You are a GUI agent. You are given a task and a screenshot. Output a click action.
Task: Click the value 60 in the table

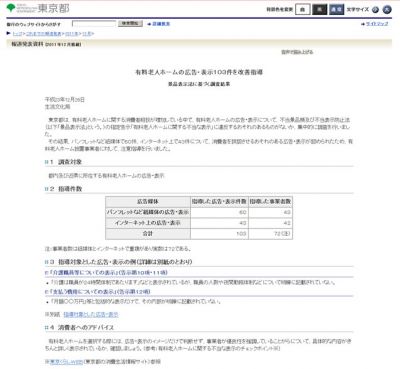point(243,212)
